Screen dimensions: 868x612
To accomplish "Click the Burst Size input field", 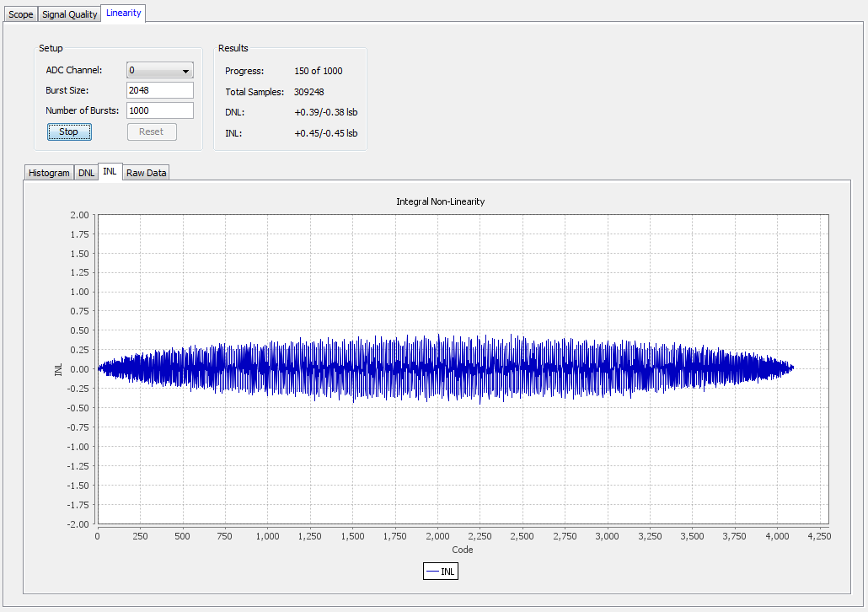I will click(x=160, y=90).
